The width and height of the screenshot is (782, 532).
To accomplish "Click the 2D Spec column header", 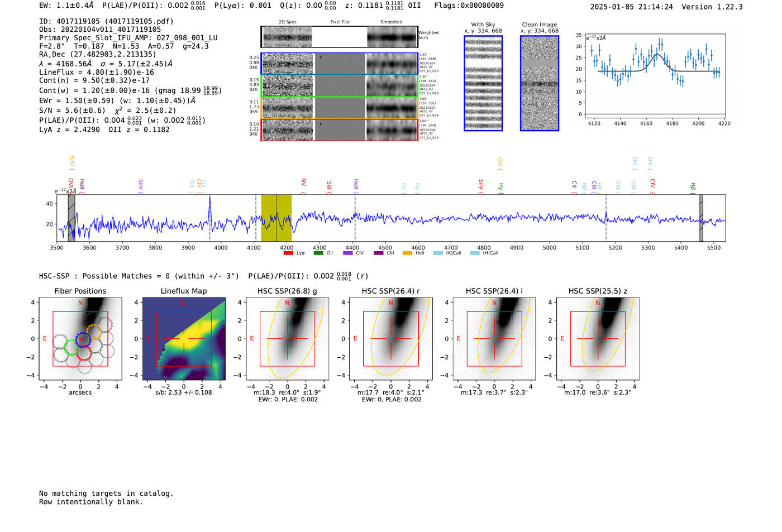I will tap(288, 22).
